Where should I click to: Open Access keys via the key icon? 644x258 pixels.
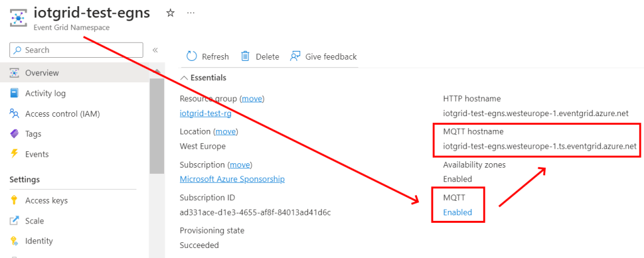[14, 201]
